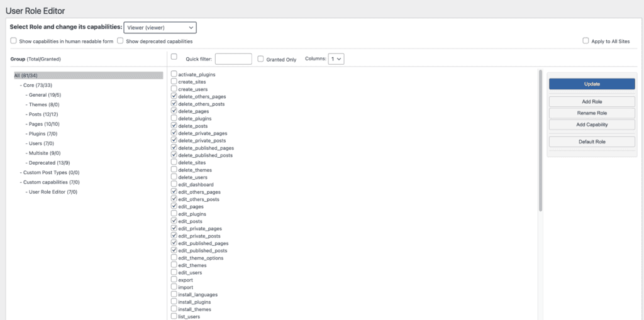Viewport: 644px width, 320px height.
Task: Select the Themes (8/0) group
Action: [x=44, y=105]
